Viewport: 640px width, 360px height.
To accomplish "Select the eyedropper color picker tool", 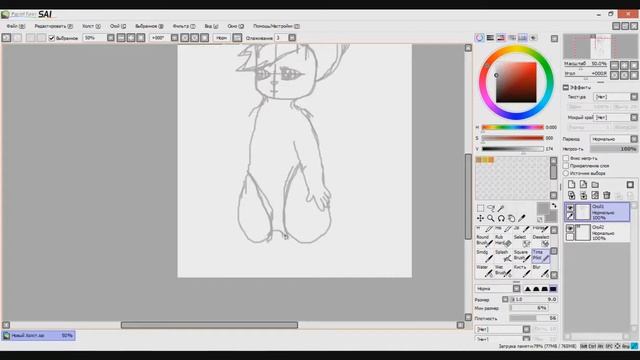I will (x=521, y=218).
